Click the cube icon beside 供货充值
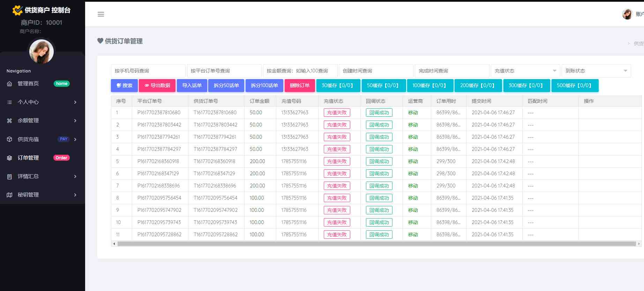644x291 pixels. coord(9,139)
